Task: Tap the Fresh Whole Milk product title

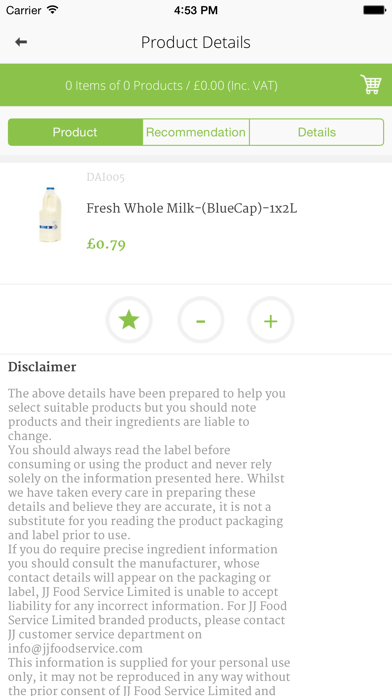Action: point(192,208)
